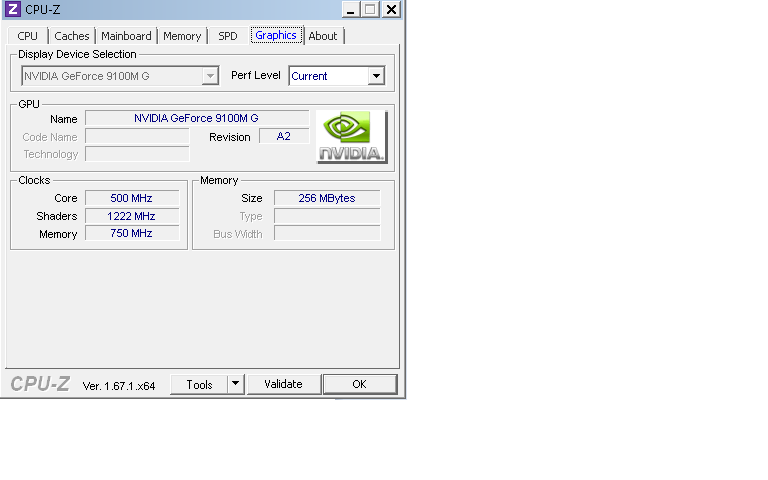Minimize the CPU-Z window
This screenshot has height=480, width=768.
tap(350, 10)
